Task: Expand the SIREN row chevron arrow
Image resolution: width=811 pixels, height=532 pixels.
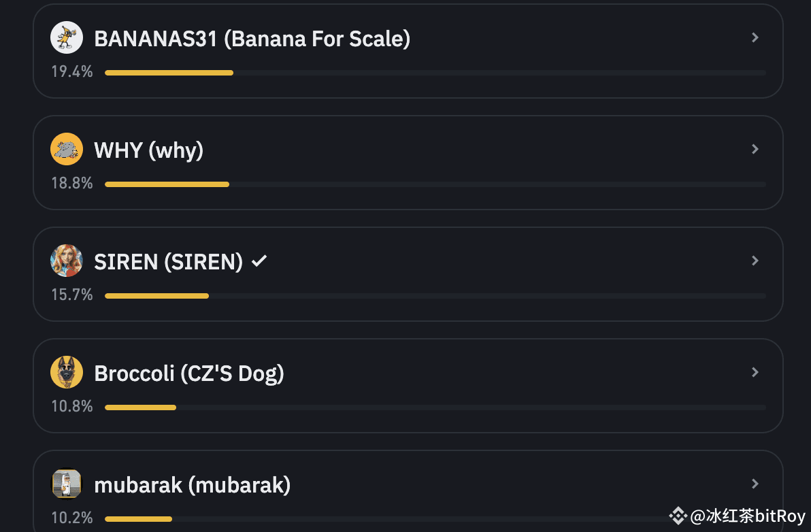Action: point(755,261)
